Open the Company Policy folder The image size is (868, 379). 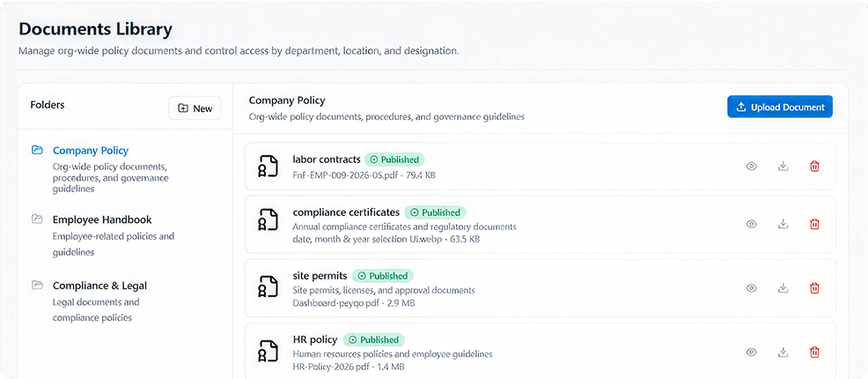(x=90, y=150)
